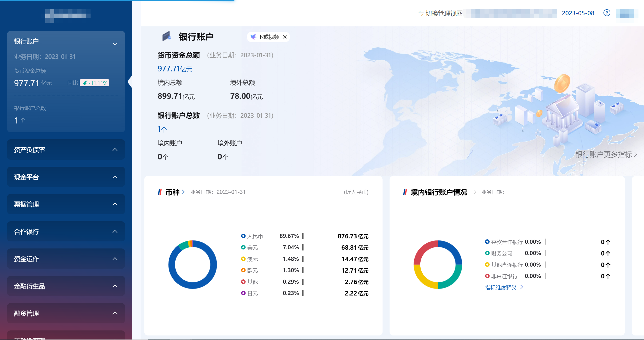Click the 现金平台 menu label
The image size is (644, 340).
point(26,177)
